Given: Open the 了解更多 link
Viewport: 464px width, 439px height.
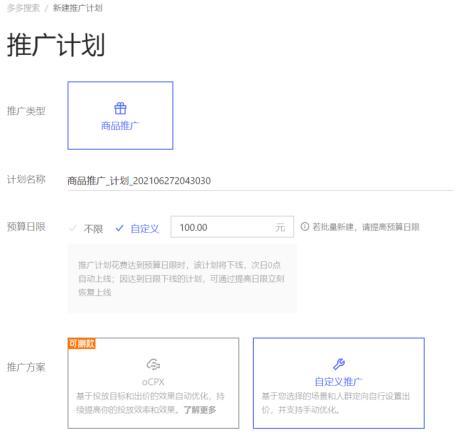Looking at the screenshot, I should pos(200,410).
